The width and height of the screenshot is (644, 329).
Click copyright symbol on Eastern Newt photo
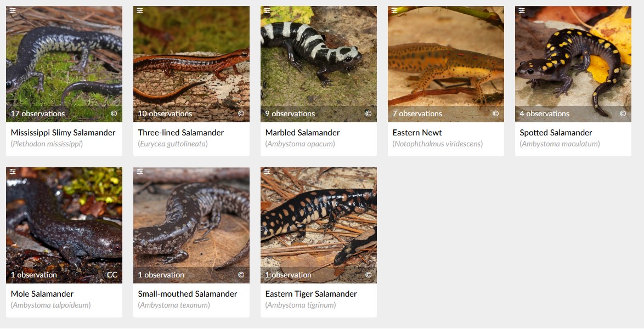[496, 114]
